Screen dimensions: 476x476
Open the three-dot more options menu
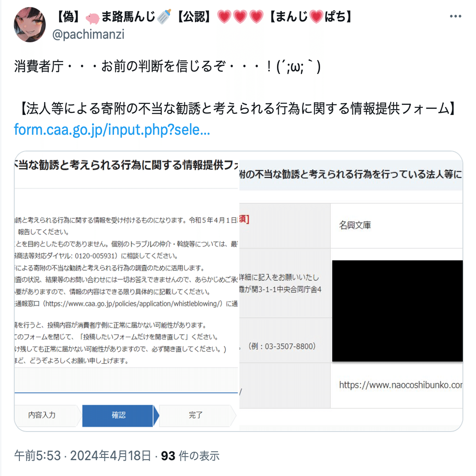tap(455, 16)
